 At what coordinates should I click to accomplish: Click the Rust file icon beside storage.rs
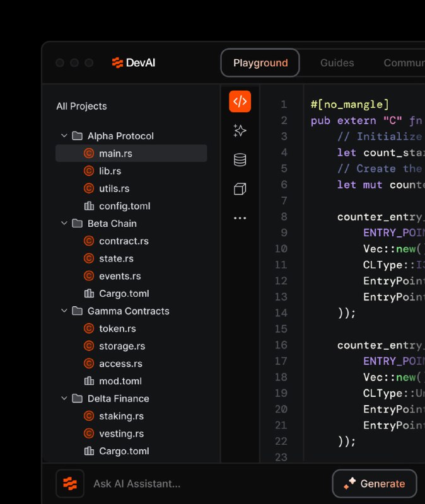pyautogui.click(x=89, y=346)
